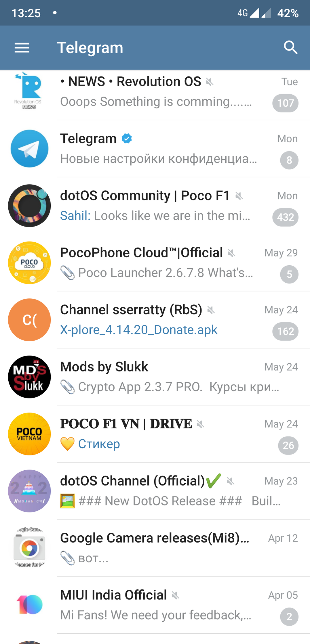The height and width of the screenshot is (644, 310).
Task: Open POCO F1 VN | DRIVE chat
Action: pyautogui.click(x=155, y=434)
